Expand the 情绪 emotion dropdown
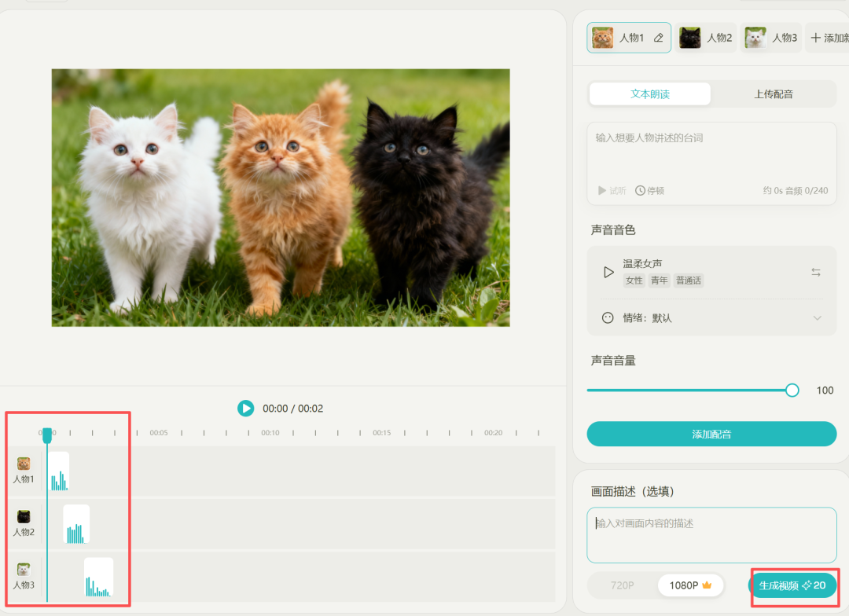Image resolution: width=849 pixels, height=616 pixels. pyautogui.click(x=817, y=318)
